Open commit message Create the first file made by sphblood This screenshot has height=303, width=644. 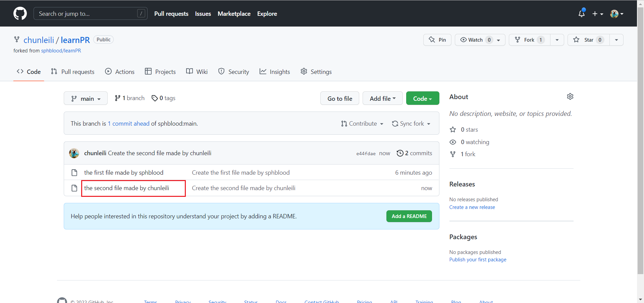241,173
